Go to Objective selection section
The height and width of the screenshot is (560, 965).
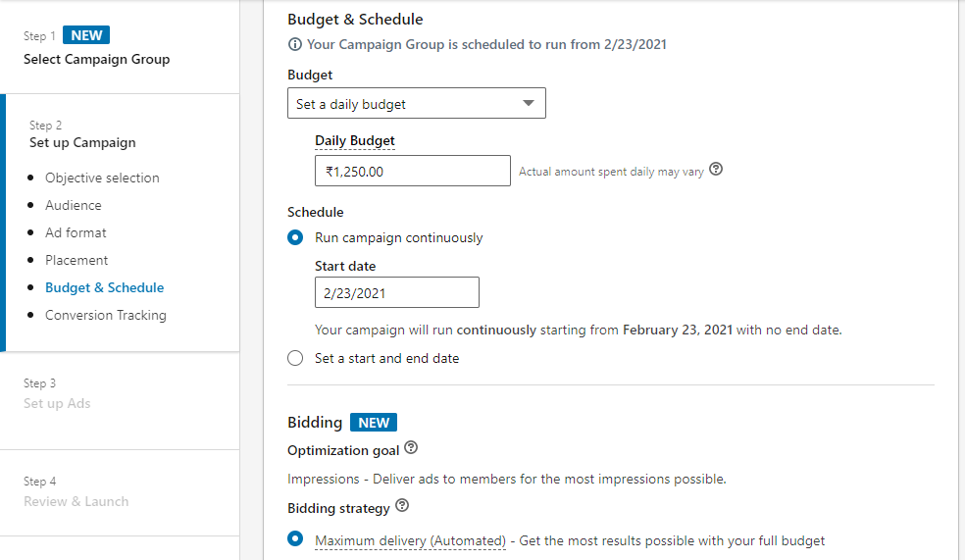(x=102, y=178)
